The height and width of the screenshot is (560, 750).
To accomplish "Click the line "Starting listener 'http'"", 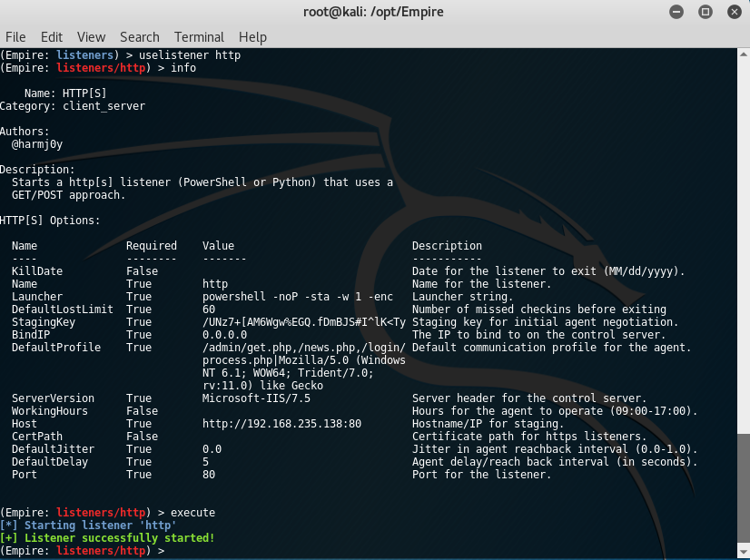I will click(x=101, y=526).
